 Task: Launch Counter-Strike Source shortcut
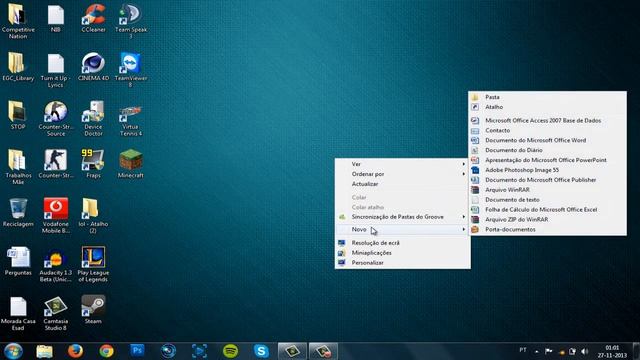(x=56, y=119)
